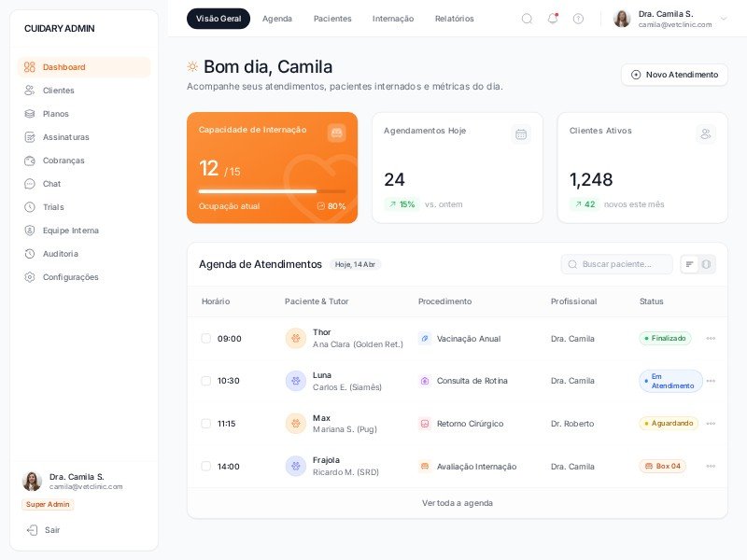Image resolution: width=747 pixels, height=560 pixels.
Task: Click the Novo Atendimento button
Action: [674, 75]
